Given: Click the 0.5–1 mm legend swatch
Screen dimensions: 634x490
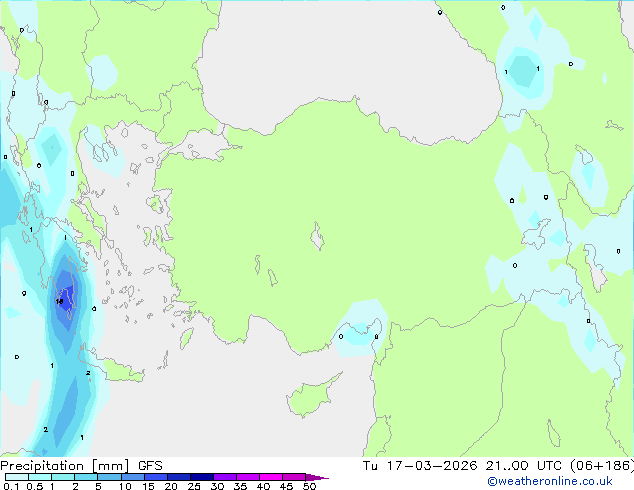Looking at the screenshot, I should pyautogui.click(x=40, y=477).
